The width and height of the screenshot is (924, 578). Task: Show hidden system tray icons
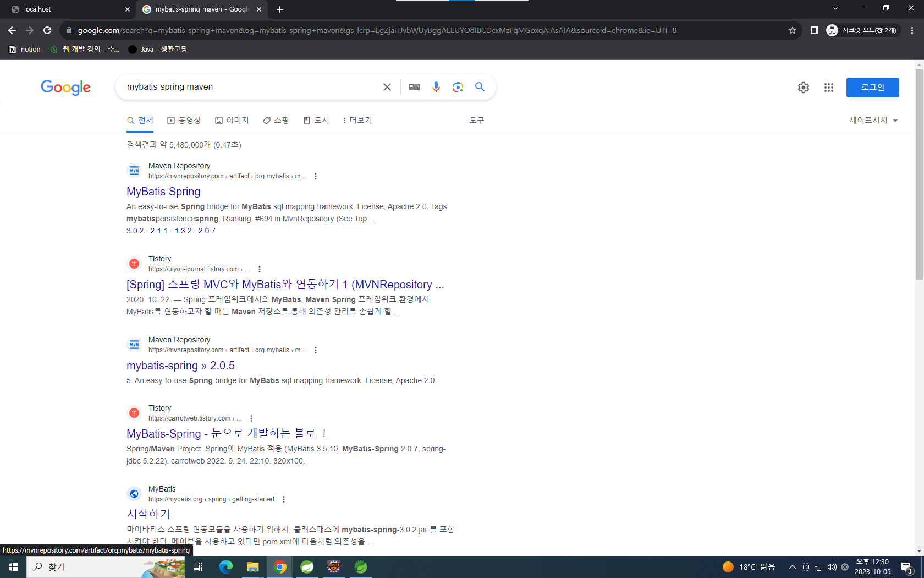793,567
